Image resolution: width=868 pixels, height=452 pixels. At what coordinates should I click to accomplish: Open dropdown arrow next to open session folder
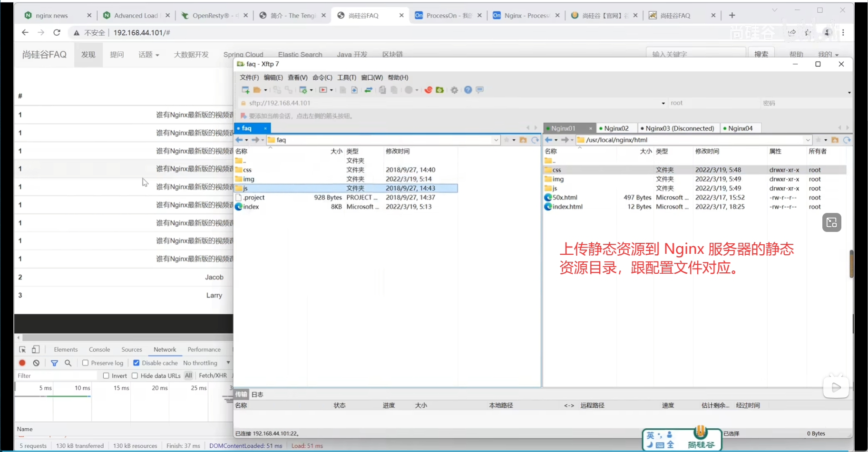[265, 90]
